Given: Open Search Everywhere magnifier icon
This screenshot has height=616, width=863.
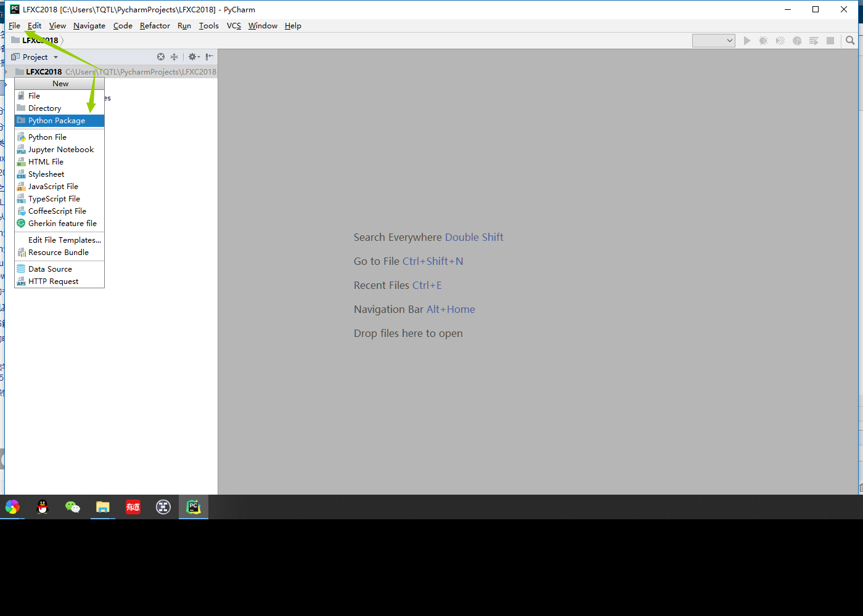Looking at the screenshot, I should click(851, 41).
